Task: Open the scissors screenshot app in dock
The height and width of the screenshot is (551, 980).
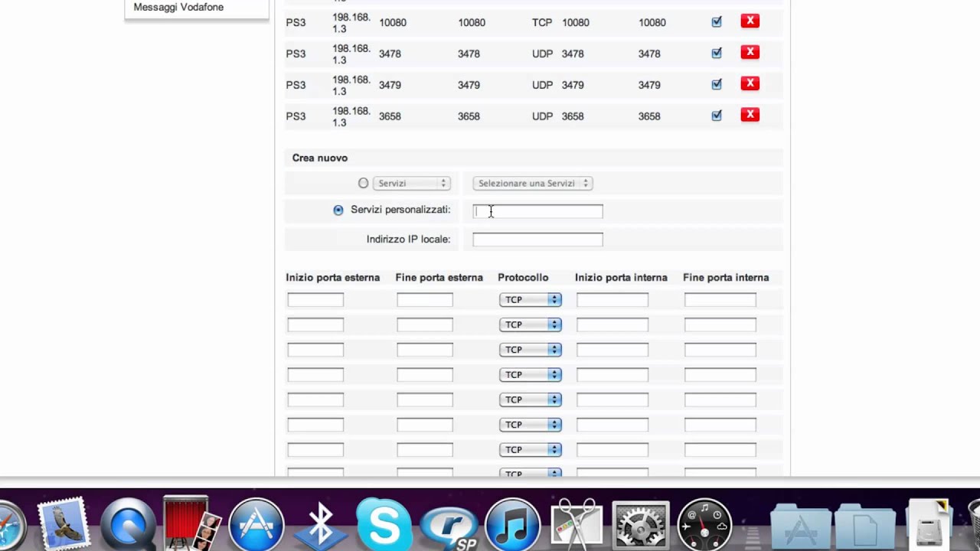Action: 577,524
